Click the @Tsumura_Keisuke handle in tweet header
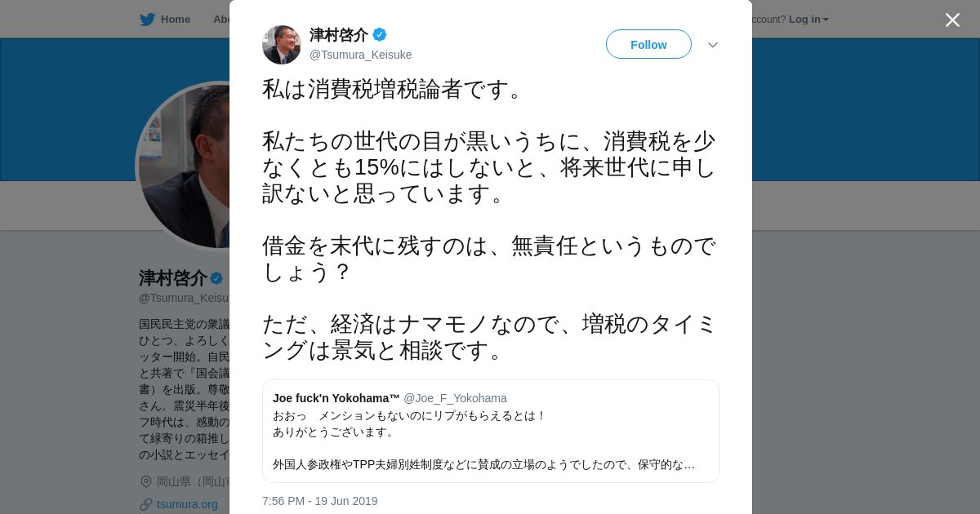The height and width of the screenshot is (514, 980). 360,55
